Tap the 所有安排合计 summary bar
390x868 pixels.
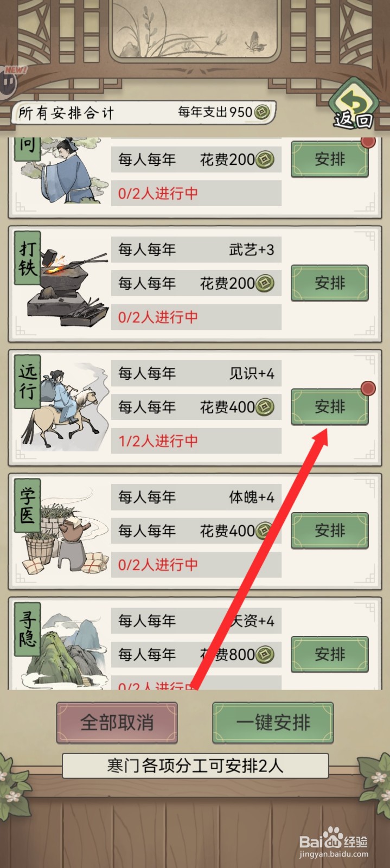[x=144, y=113]
